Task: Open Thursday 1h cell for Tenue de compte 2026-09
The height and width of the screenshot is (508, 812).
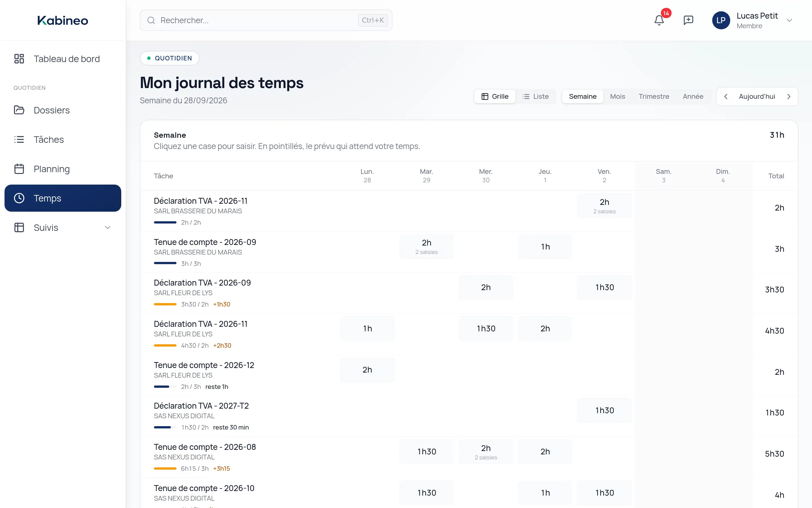Action: [x=545, y=247]
